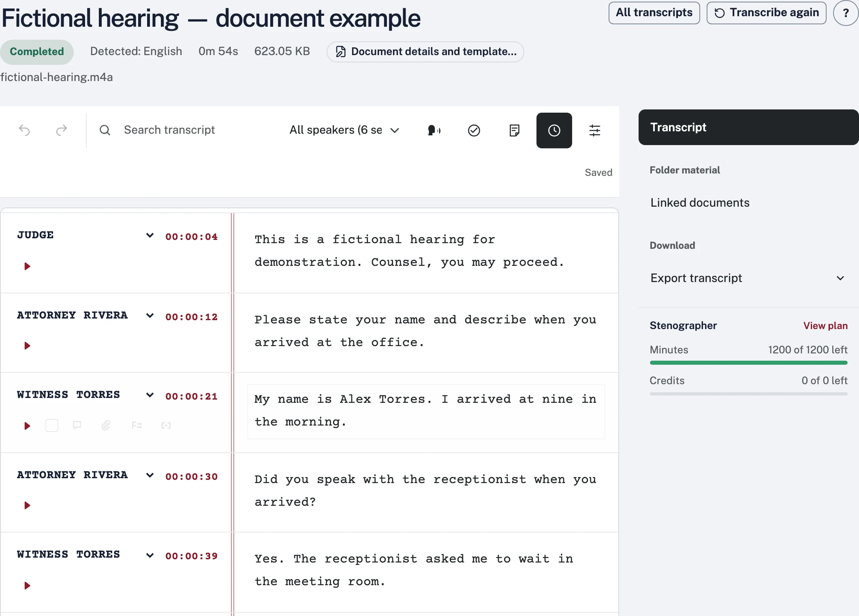Expand Witness Torres speaker dropdown at 00:00:21
Viewport: 859px width, 616px height.
150,395
